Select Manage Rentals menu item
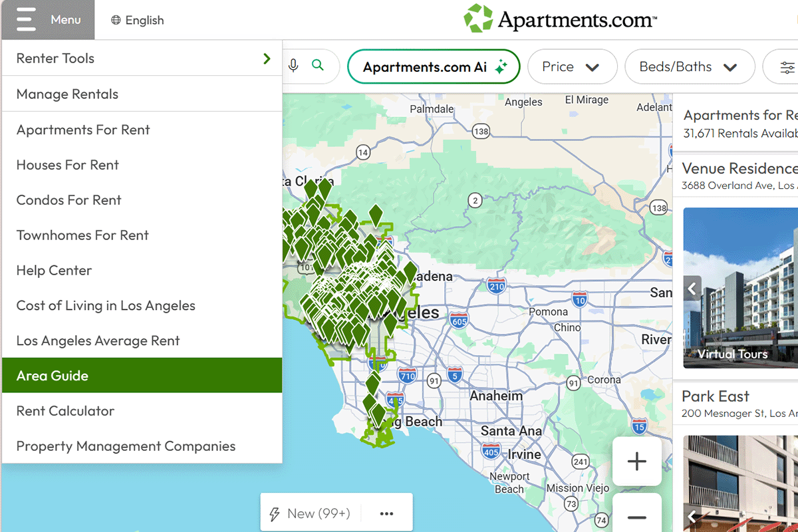Viewport: 798px width, 532px height. 142,94
